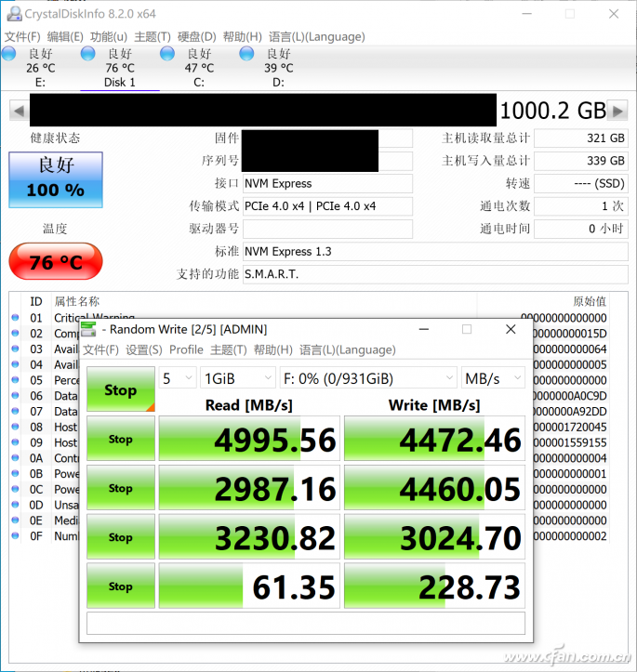Open 语言(L)(Language) menu in CrystalDiskMark
The height and width of the screenshot is (672, 637).
[347, 350]
